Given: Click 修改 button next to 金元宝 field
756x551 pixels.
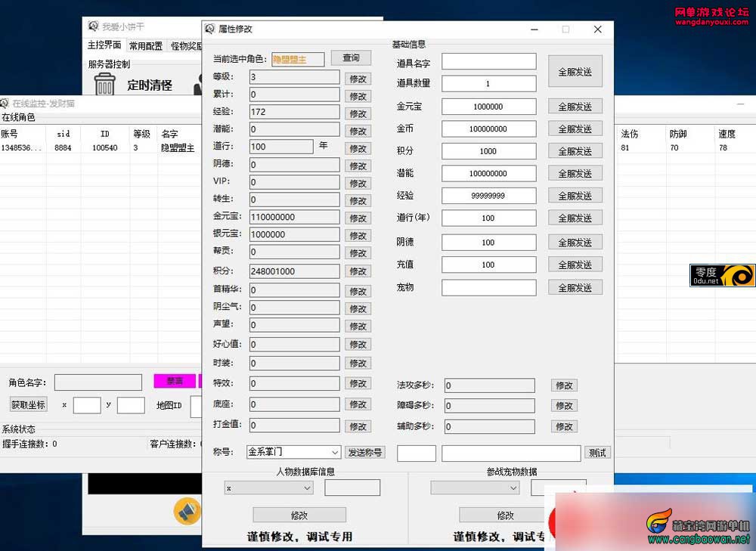Looking at the screenshot, I should [x=358, y=218].
